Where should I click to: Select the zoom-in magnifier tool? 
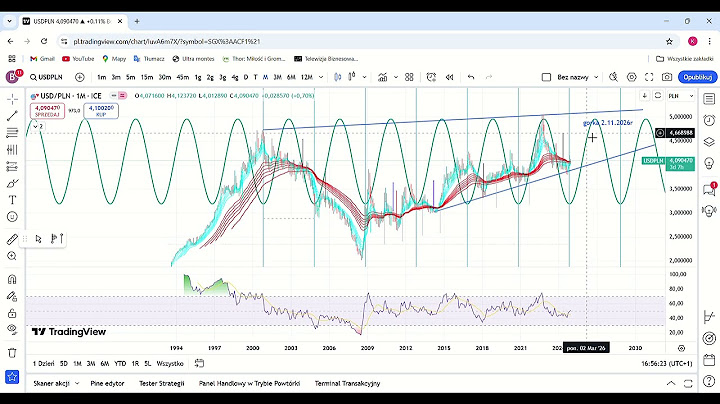(12, 256)
